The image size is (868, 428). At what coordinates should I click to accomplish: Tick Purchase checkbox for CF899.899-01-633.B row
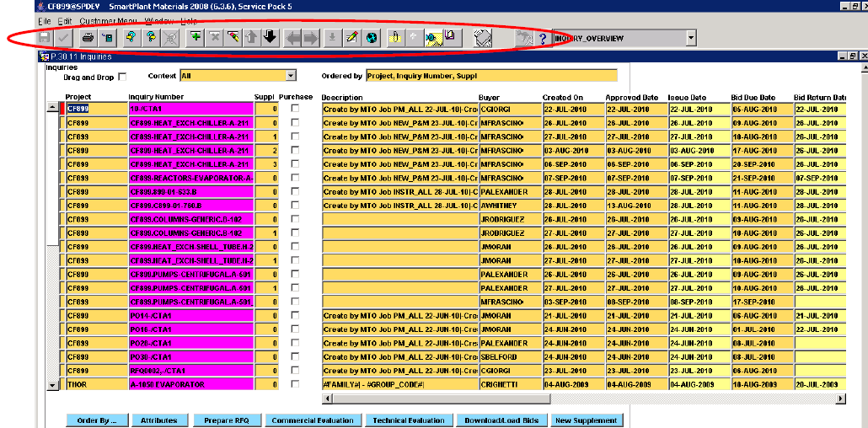click(x=295, y=191)
